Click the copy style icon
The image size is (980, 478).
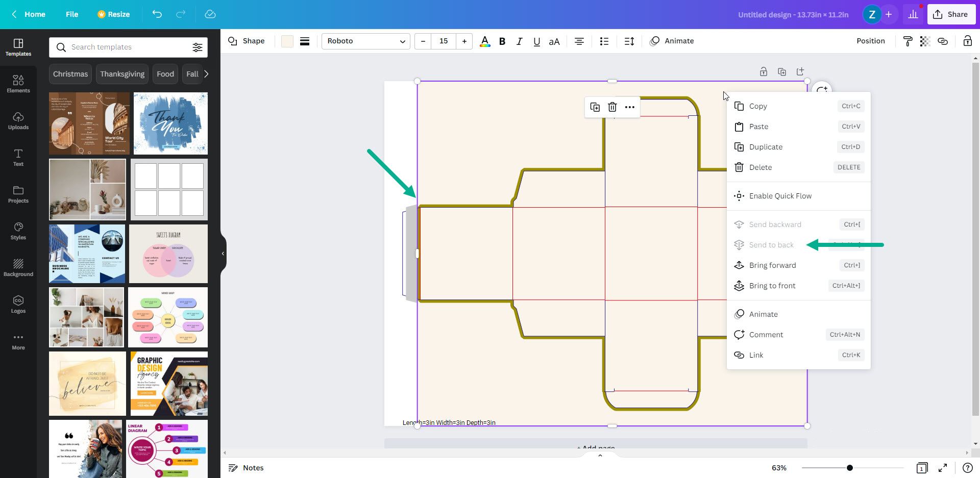point(908,41)
